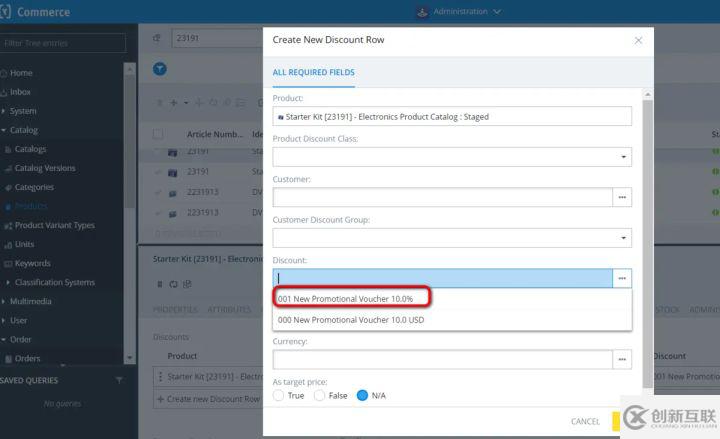The width and height of the screenshot is (720, 439).
Task: Click the Currency input field
Action: pos(442,360)
